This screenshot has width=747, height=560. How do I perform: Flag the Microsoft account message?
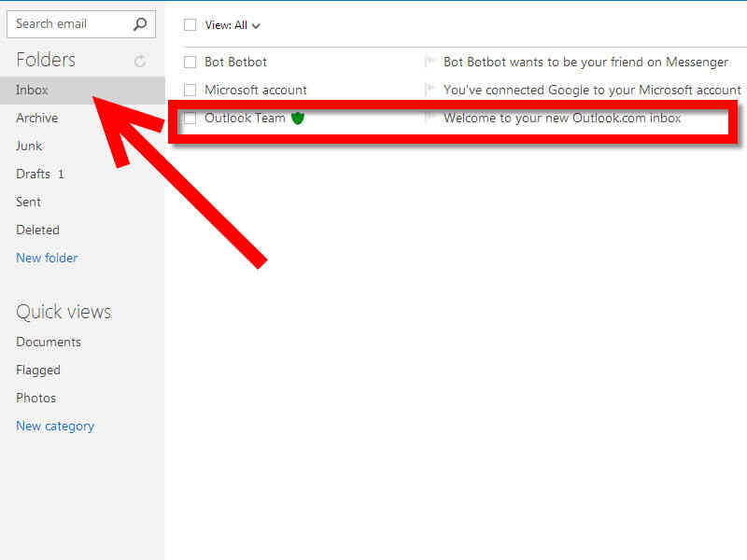click(x=430, y=90)
